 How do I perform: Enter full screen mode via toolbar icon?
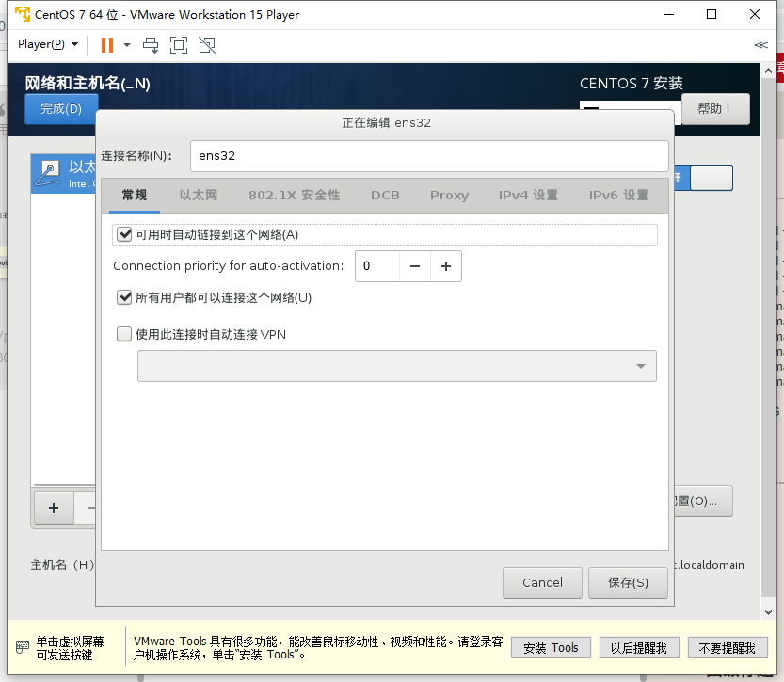[179, 44]
